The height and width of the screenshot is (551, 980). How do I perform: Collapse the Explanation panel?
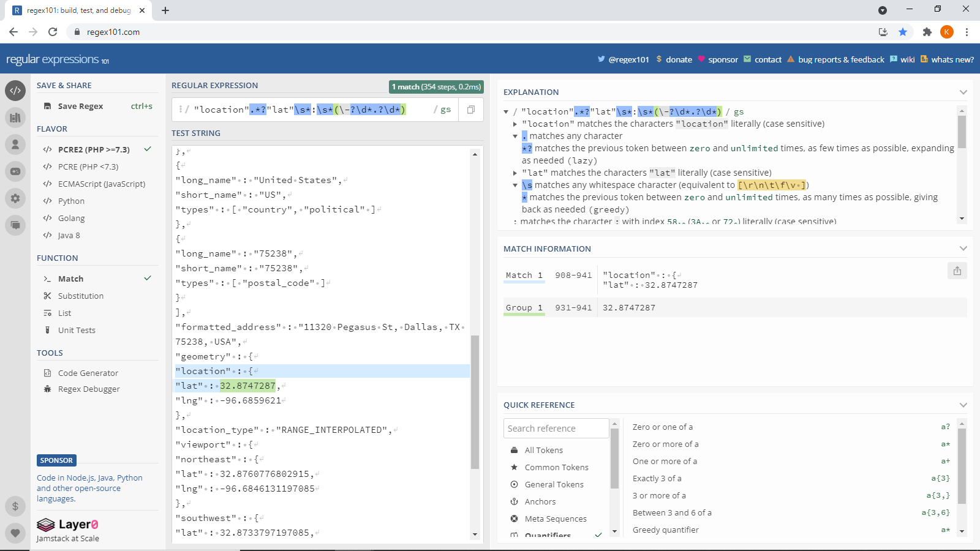click(963, 92)
